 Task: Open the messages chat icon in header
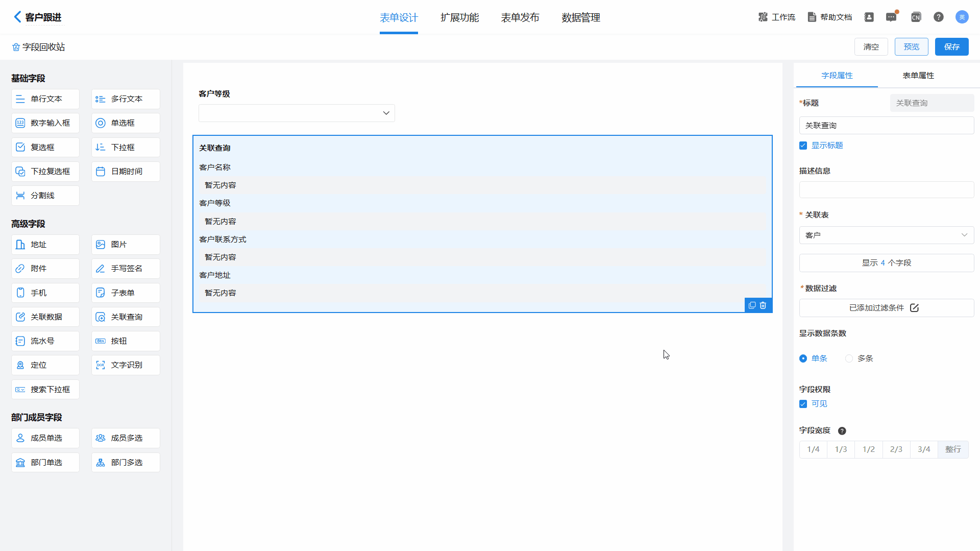click(x=891, y=17)
